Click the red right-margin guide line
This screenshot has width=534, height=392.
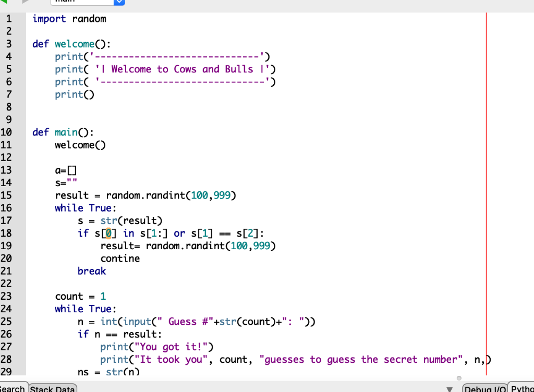click(x=486, y=156)
